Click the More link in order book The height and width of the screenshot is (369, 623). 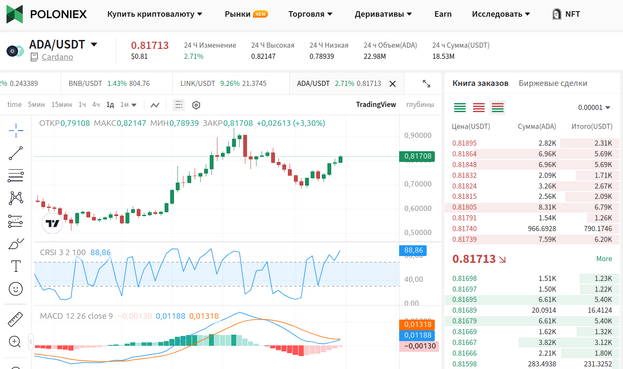tap(604, 259)
